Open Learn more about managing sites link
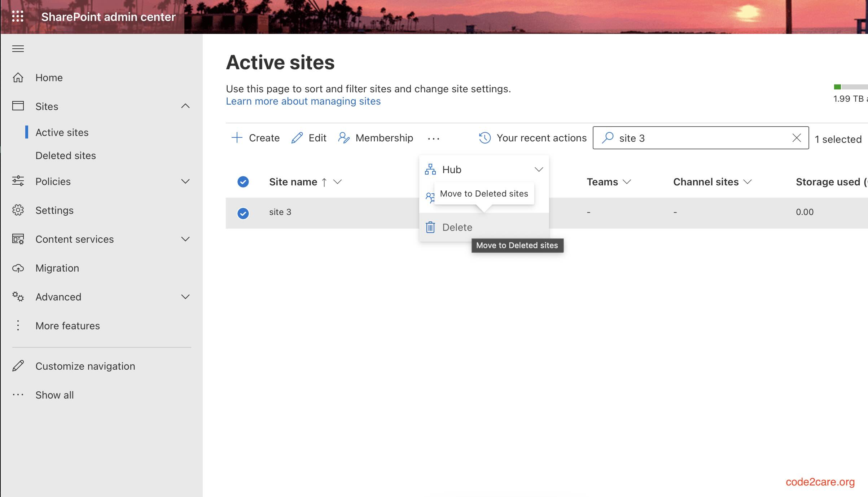 pyautogui.click(x=303, y=101)
